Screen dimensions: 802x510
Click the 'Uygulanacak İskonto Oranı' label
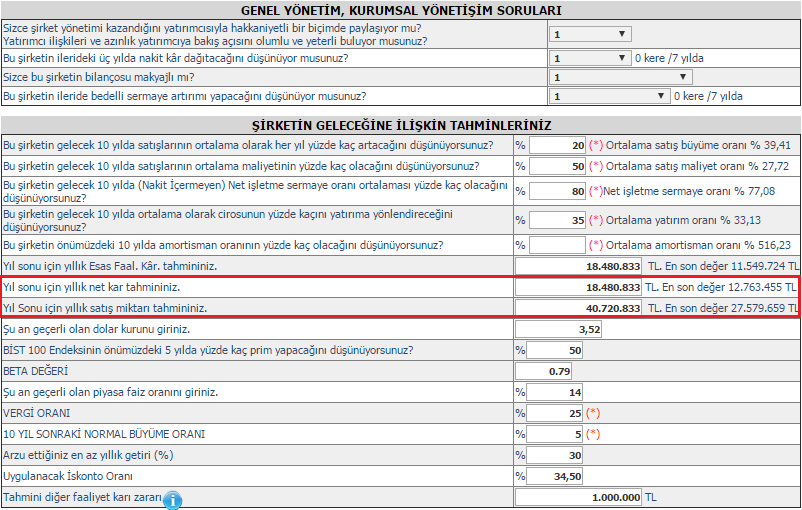pyautogui.click(x=68, y=476)
